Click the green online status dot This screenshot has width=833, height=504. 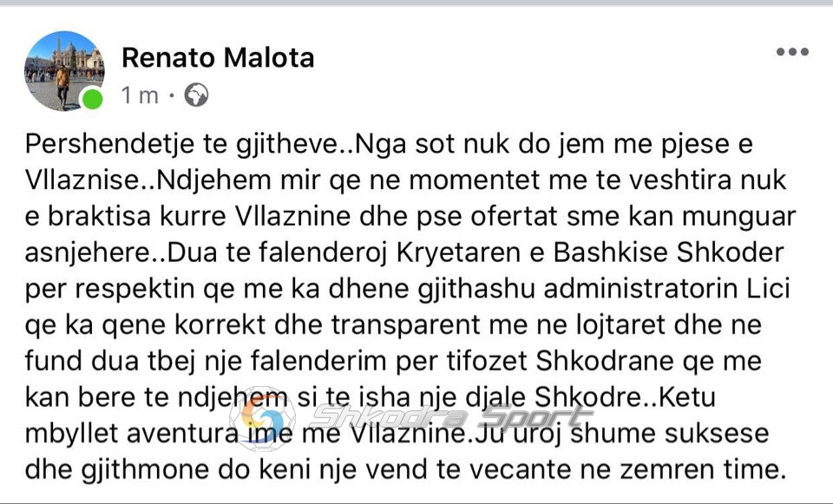tap(93, 99)
